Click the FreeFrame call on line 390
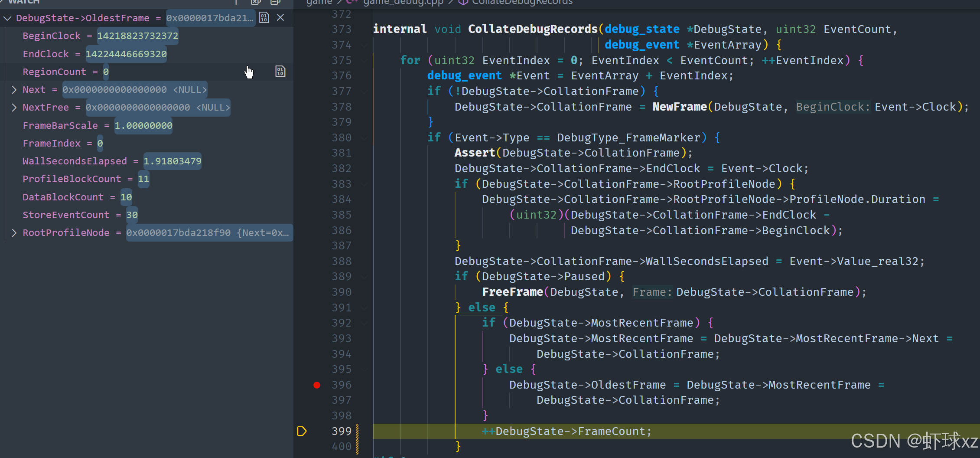Screen dimensions: 980x458 click(x=513, y=292)
